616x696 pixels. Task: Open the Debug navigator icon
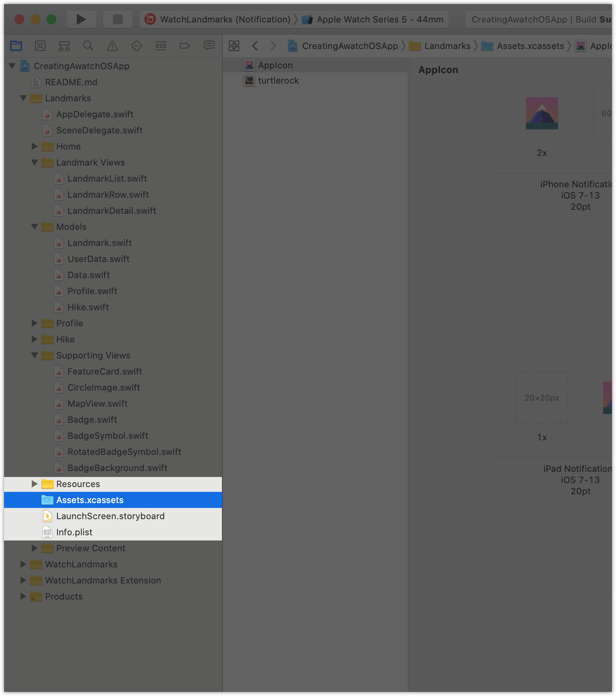coord(161,46)
